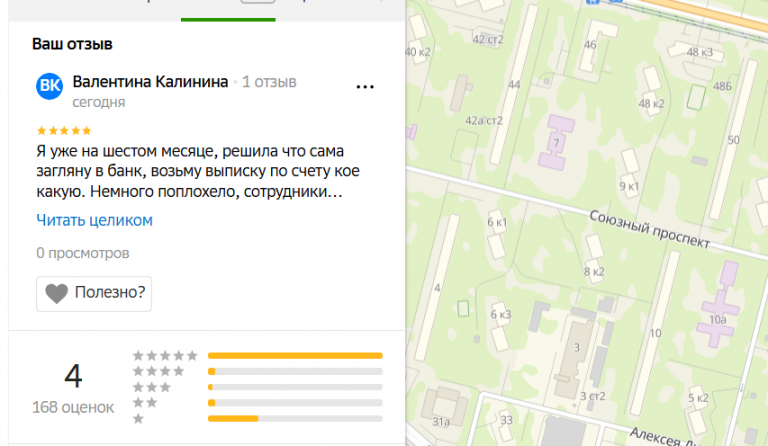Select the one-star rating bar
The height and width of the screenshot is (446, 768).
point(295,419)
